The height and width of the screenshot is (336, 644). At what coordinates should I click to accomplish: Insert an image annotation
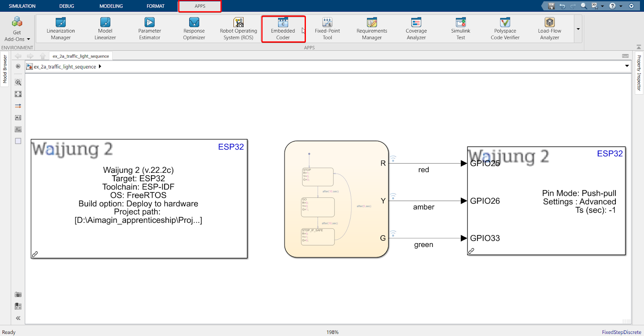[18, 129]
